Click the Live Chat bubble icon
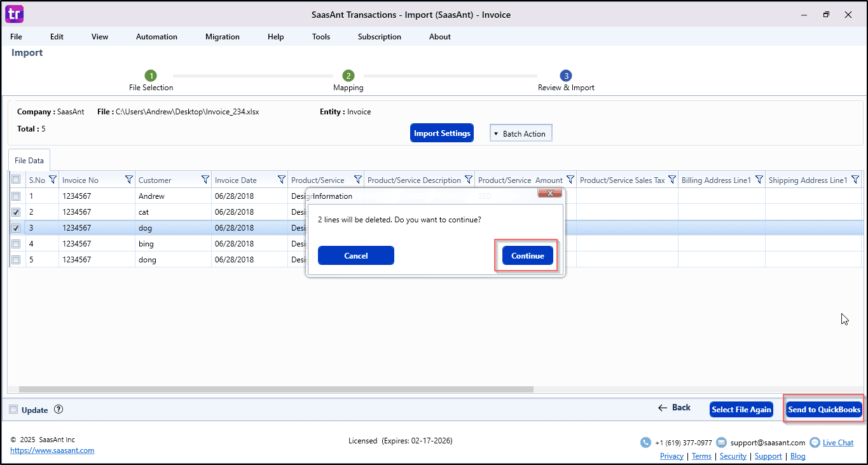 [815, 443]
